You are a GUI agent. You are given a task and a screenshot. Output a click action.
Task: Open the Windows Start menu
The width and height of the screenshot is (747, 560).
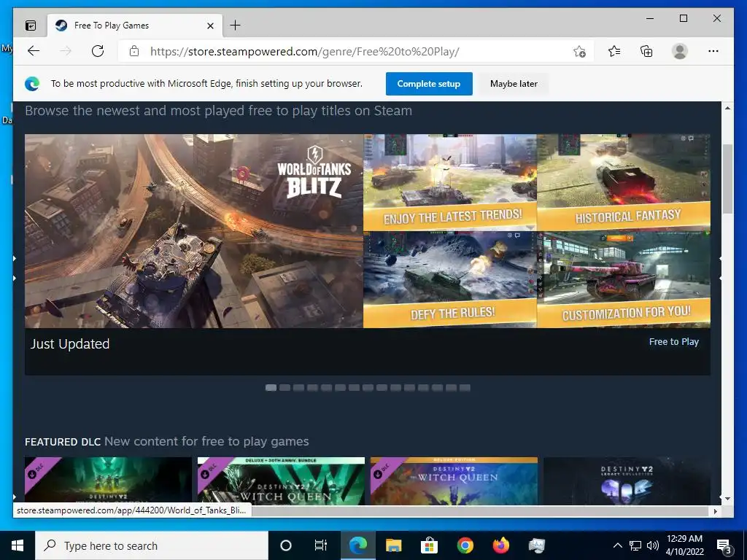coord(18,545)
